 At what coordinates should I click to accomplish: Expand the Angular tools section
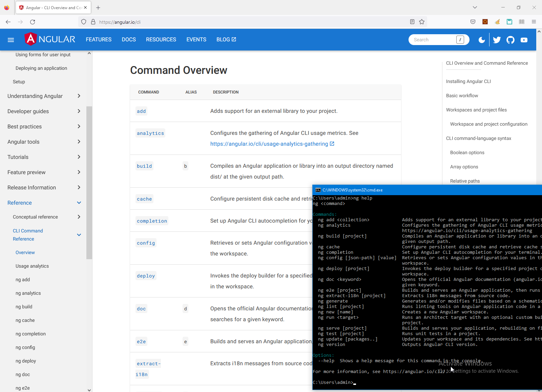tap(44, 142)
